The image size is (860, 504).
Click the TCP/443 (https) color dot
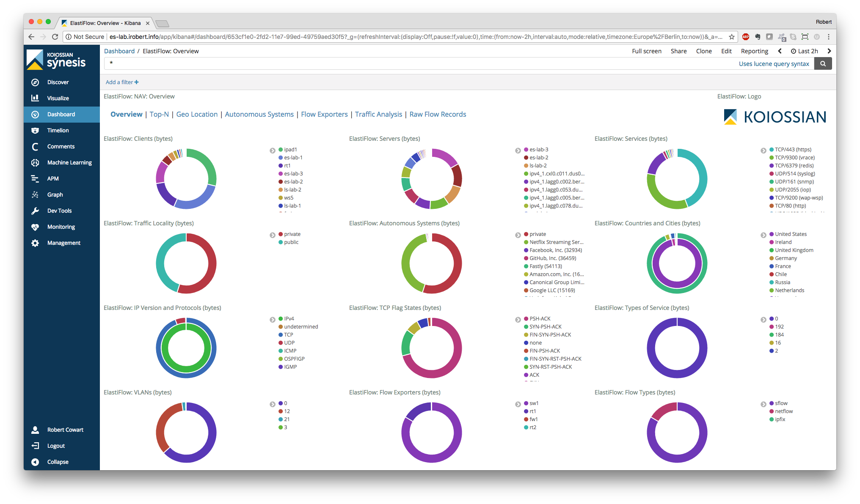772,150
